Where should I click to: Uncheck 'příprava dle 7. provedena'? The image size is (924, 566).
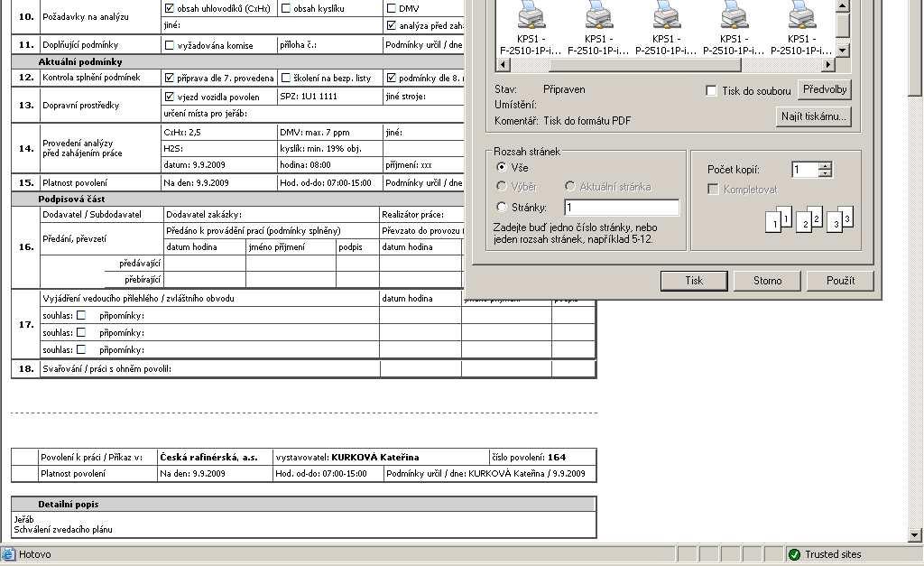pos(169,78)
